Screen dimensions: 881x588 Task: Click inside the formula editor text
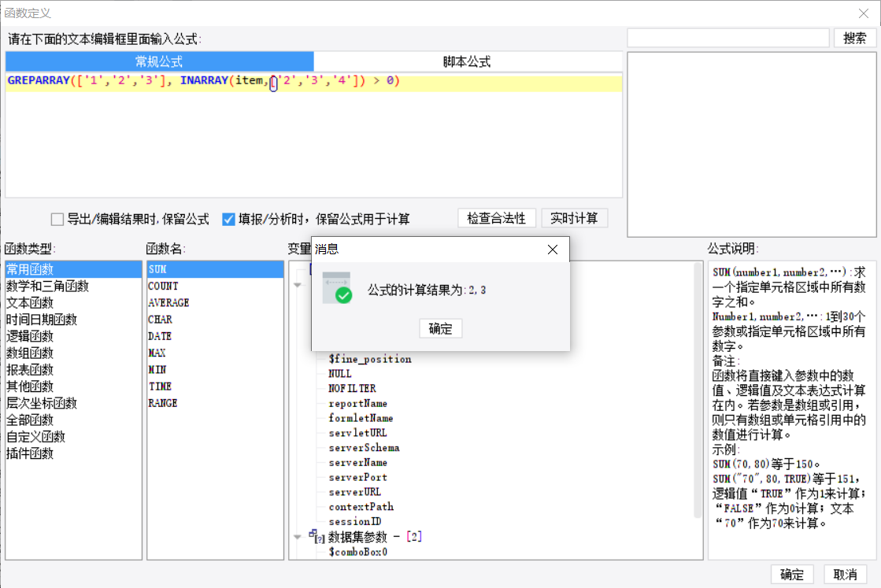203,81
